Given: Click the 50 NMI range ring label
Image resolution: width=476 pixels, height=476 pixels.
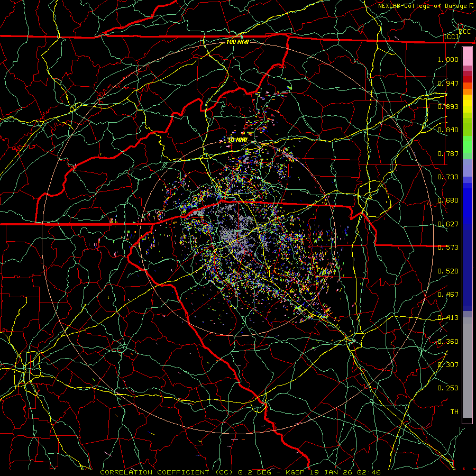Looking at the screenshot, I should (237, 140).
